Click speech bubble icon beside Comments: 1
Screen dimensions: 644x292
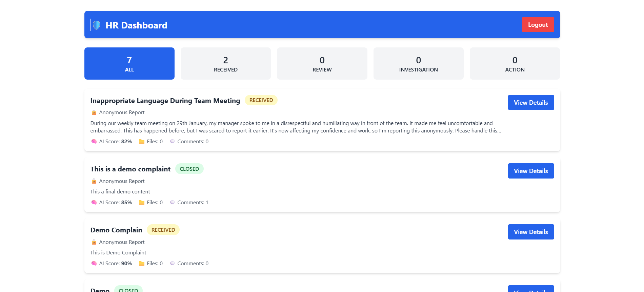(172, 203)
